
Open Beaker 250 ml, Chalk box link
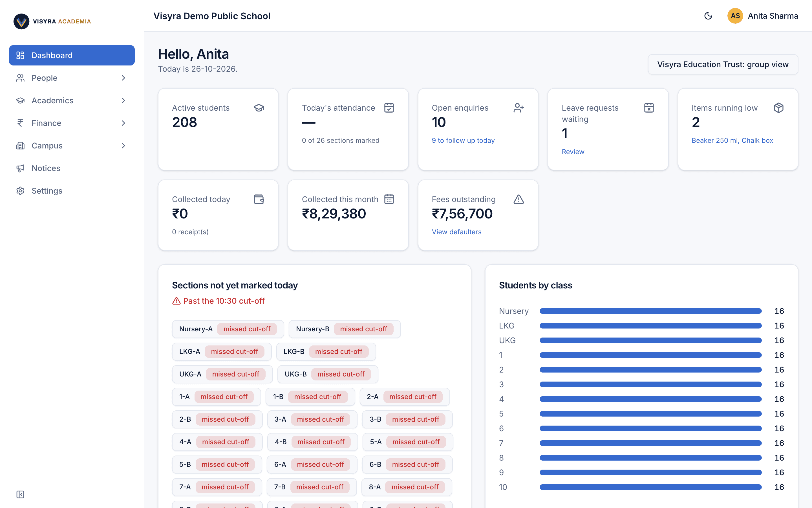[732, 141]
